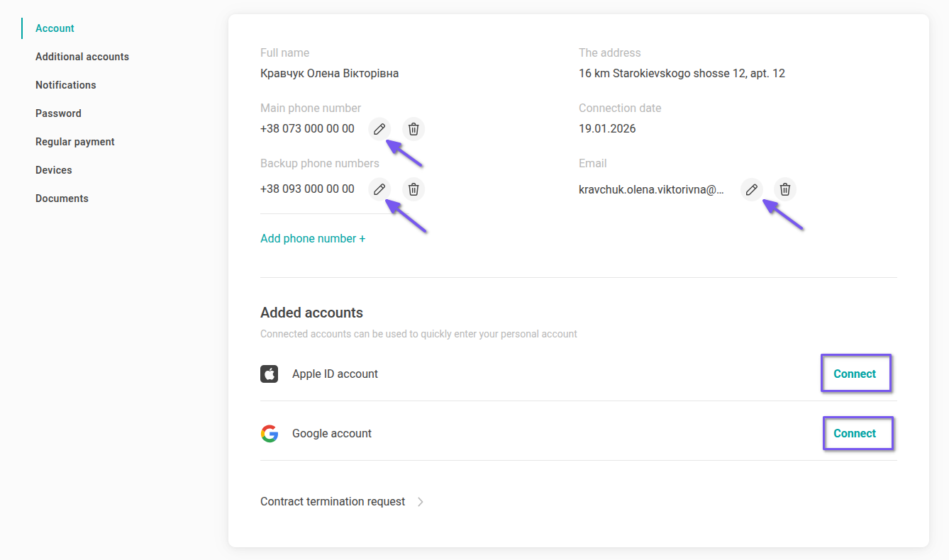Viewport: 949px width, 560px height.
Task: Open Contract termination request link
Action: click(333, 502)
